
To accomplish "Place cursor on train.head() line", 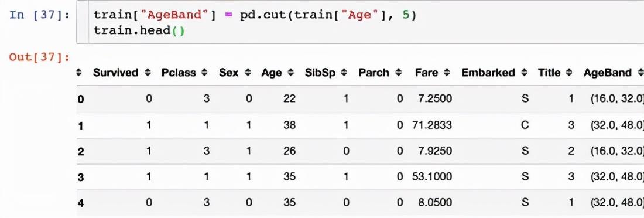I will (139, 30).
